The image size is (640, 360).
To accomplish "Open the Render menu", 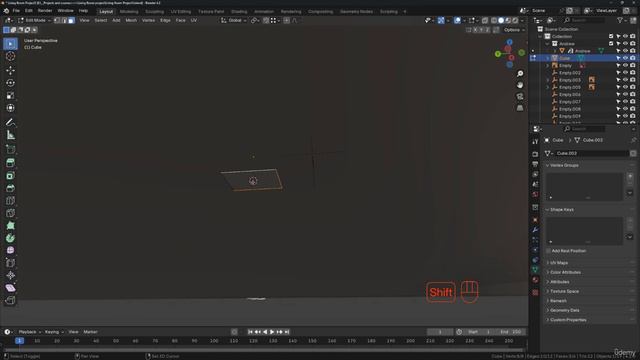I will (45, 11).
